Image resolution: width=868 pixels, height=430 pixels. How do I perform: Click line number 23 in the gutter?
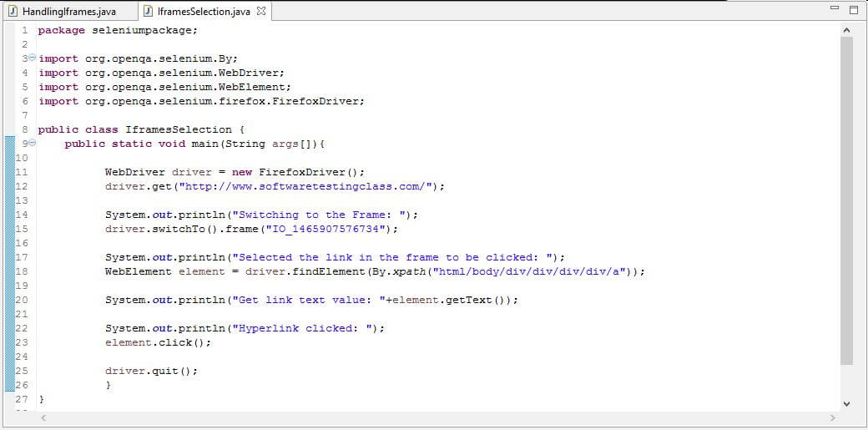(x=22, y=342)
